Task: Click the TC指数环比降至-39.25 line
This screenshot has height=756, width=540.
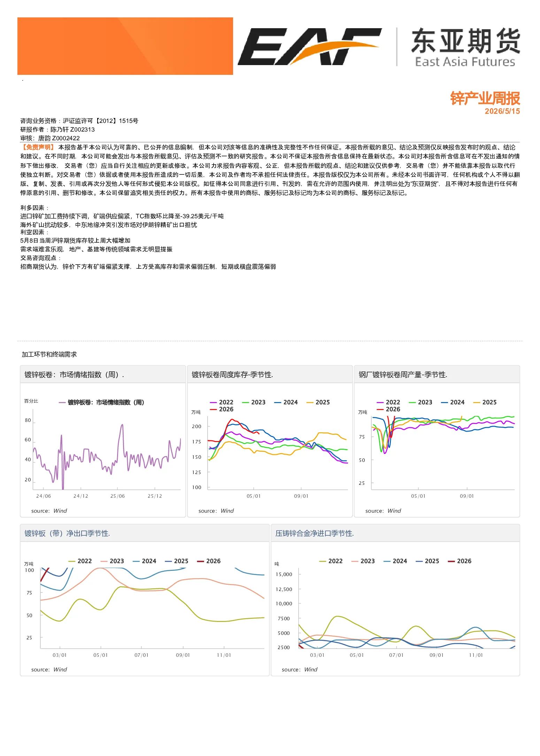Action: coord(122,216)
